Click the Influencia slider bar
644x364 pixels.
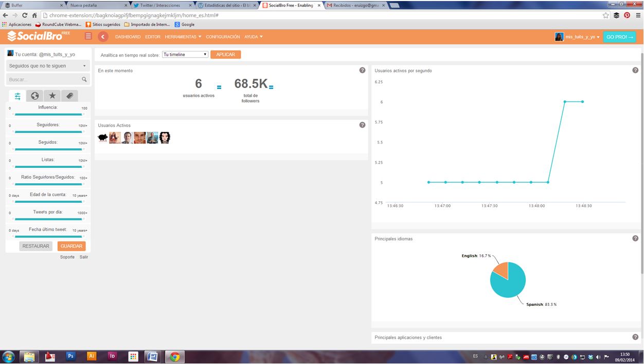[x=48, y=114]
